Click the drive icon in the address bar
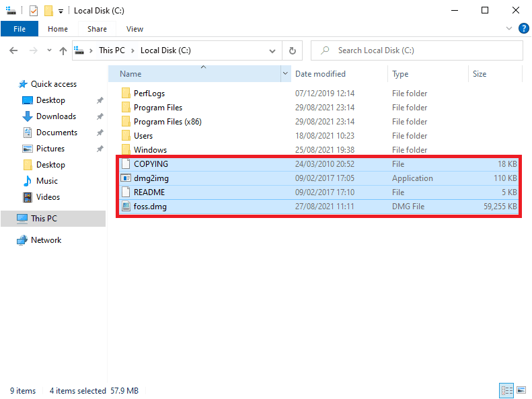The height and width of the screenshot is (399, 532). point(79,50)
